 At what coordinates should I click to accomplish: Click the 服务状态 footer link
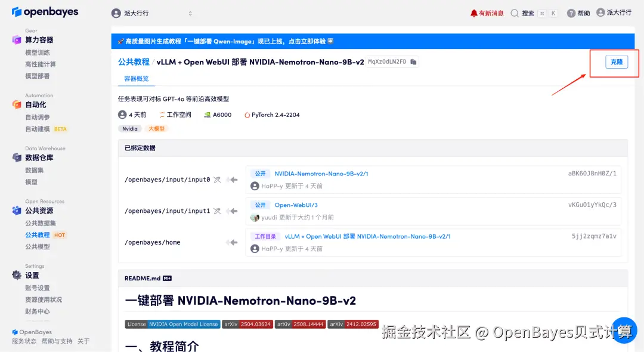24,341
